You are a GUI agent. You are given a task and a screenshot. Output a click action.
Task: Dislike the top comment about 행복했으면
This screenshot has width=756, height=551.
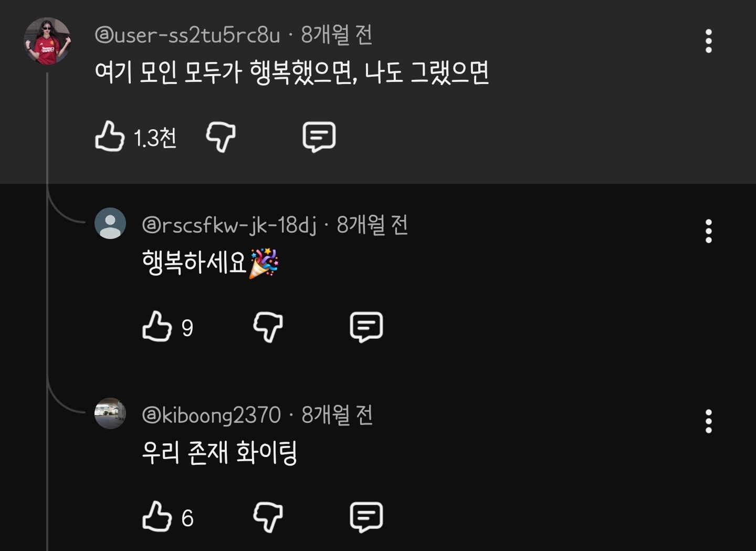point(220,137)
